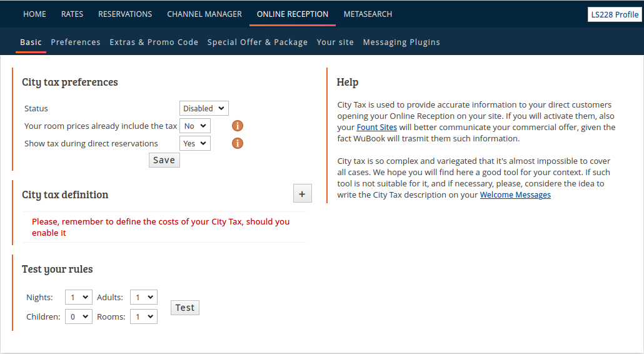The image size is (644, 354).
Task: Follow the Welcome Messages link
Action: coord(515,195)
